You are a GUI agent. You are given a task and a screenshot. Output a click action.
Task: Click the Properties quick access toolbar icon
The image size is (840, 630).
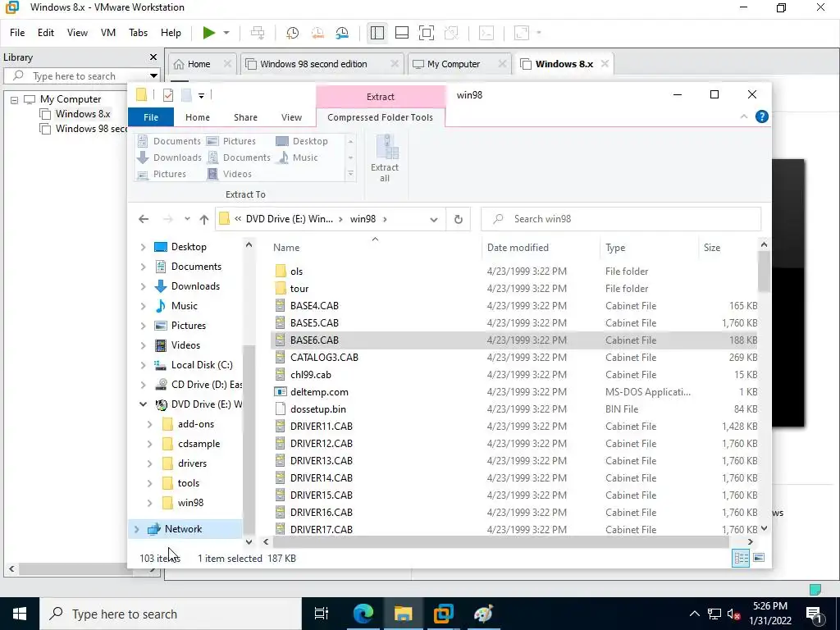tap(168, 95)
